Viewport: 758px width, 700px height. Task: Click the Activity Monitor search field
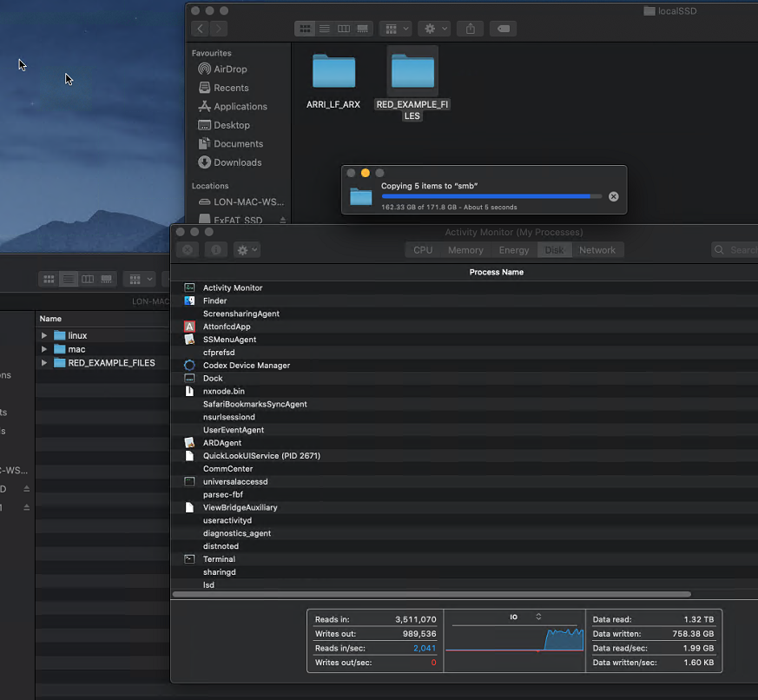pyautogui.click(x=735, y=250)
